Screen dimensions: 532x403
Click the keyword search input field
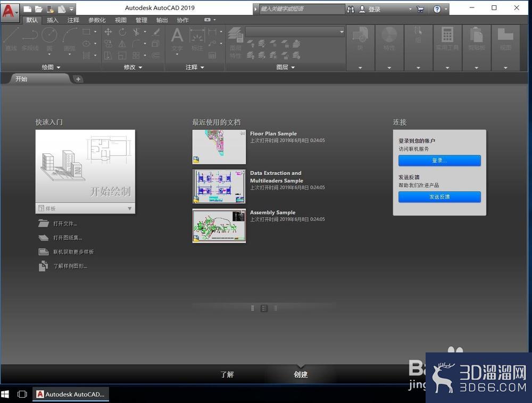[301, 9]
